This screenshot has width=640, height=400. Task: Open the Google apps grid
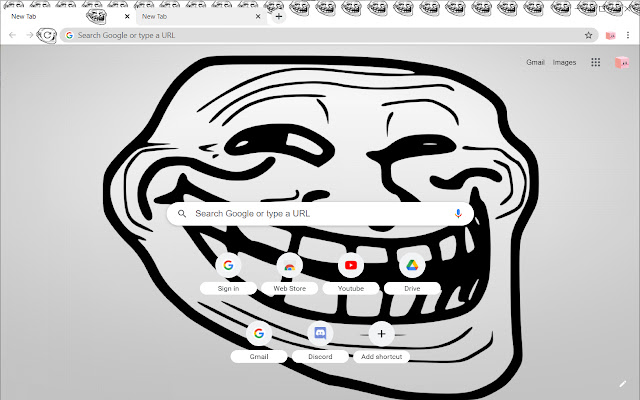pos(596,62)
